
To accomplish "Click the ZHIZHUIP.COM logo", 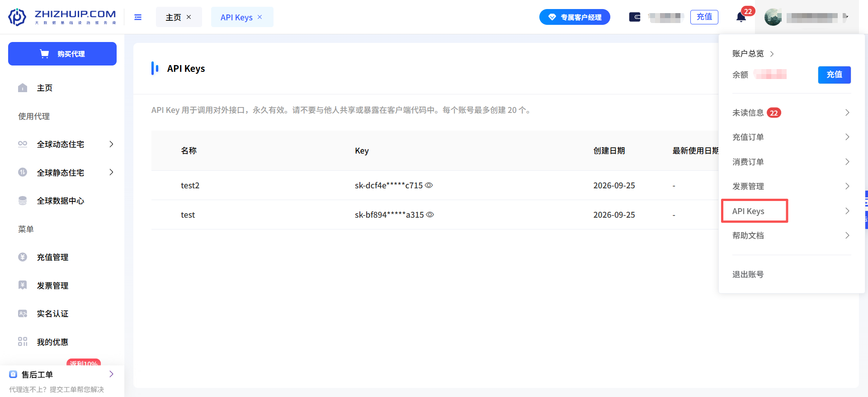I will (x=62, y=17).
